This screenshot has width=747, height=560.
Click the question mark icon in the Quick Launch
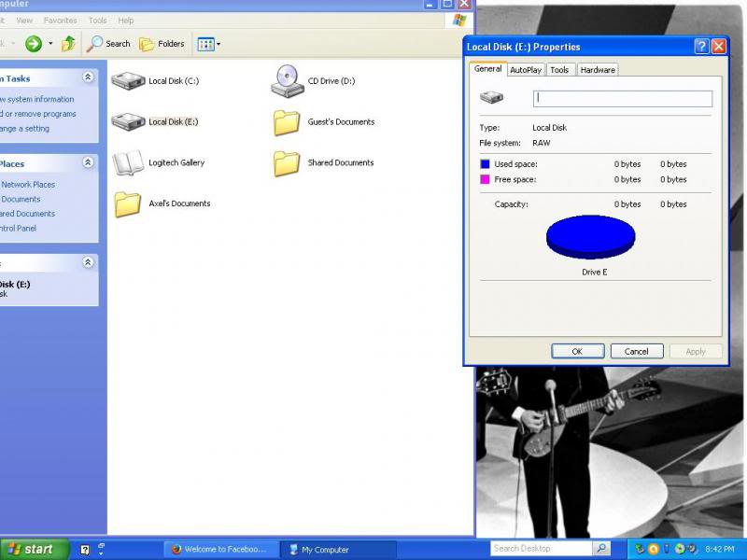point(85,550)
